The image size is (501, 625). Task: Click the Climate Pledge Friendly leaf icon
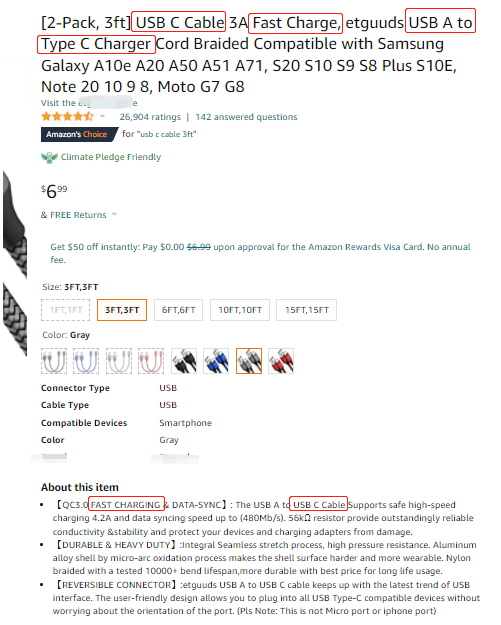click(49, 157)
